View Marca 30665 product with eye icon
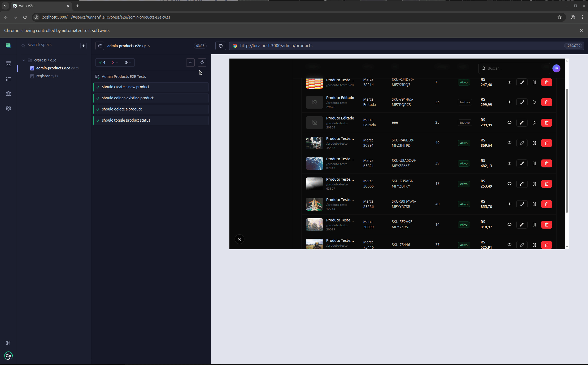 [x=509, y=184]
